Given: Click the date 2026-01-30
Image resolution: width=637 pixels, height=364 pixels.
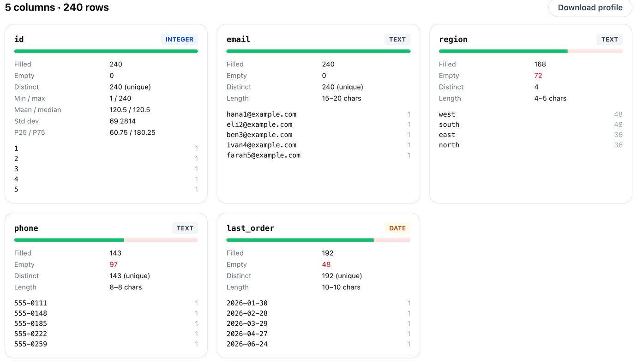Looking at the screenshot, I should 247,303.
